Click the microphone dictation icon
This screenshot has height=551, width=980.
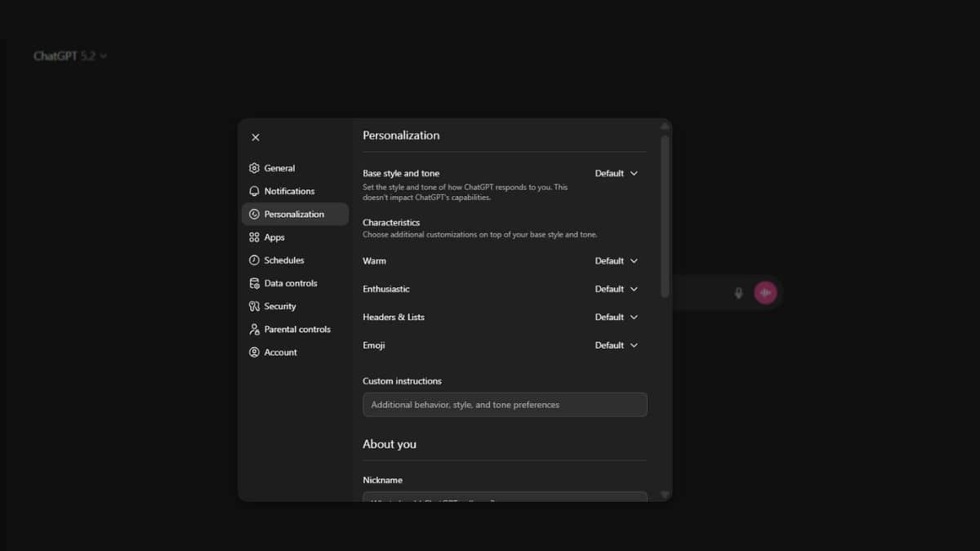tap(738, 293)
